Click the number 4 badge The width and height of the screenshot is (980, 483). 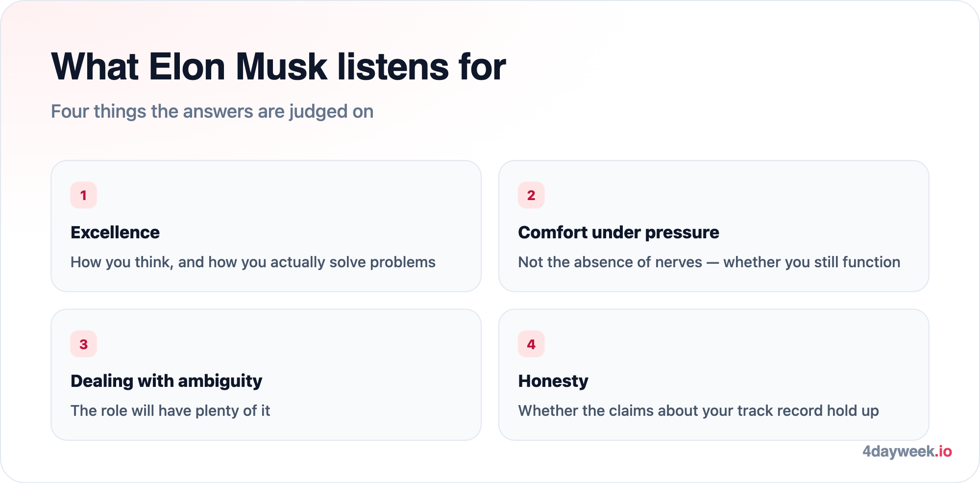coord(531,344)
